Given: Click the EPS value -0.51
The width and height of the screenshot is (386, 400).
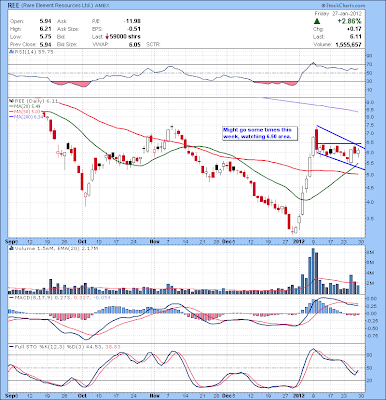Looking at the screenshot, I should [134, 29].
